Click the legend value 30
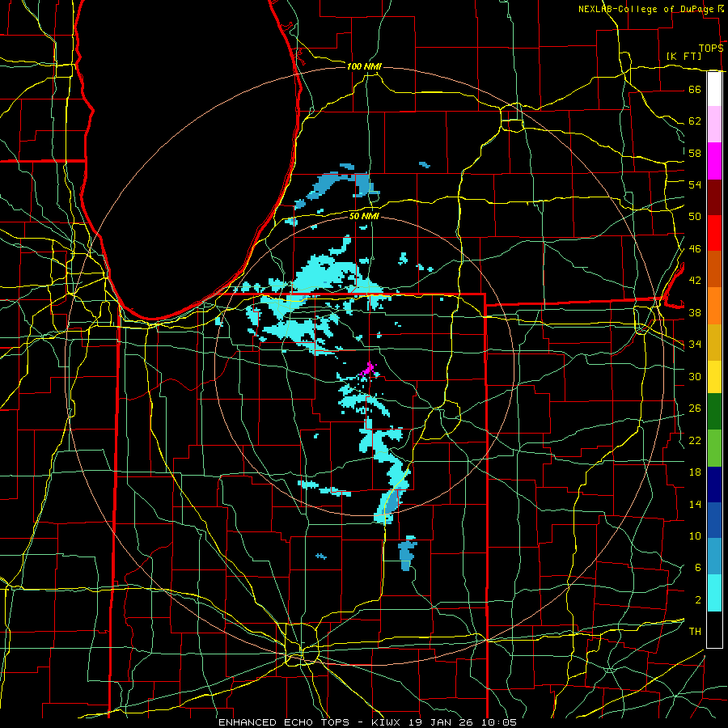728x728 pixels. (695, 376)
